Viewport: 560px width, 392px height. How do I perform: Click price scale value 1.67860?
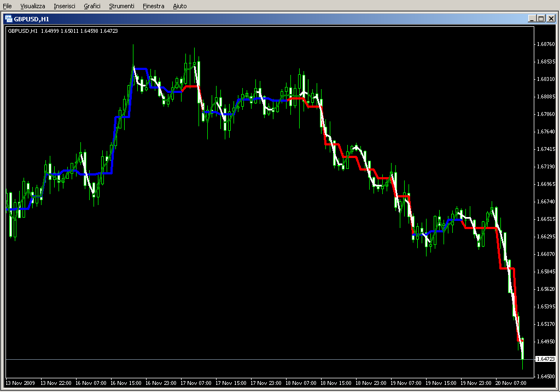[546, 114]
